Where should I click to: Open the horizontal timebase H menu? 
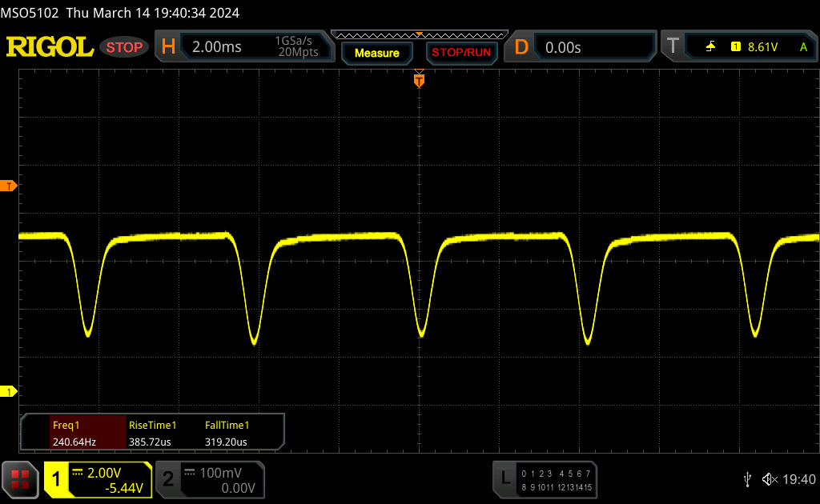168,47
